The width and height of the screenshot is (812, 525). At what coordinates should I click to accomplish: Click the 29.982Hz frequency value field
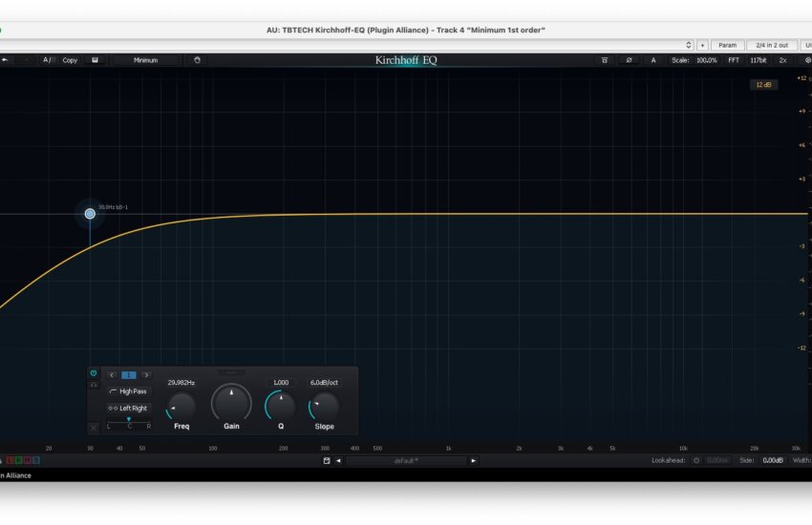[x=181, y=383]
